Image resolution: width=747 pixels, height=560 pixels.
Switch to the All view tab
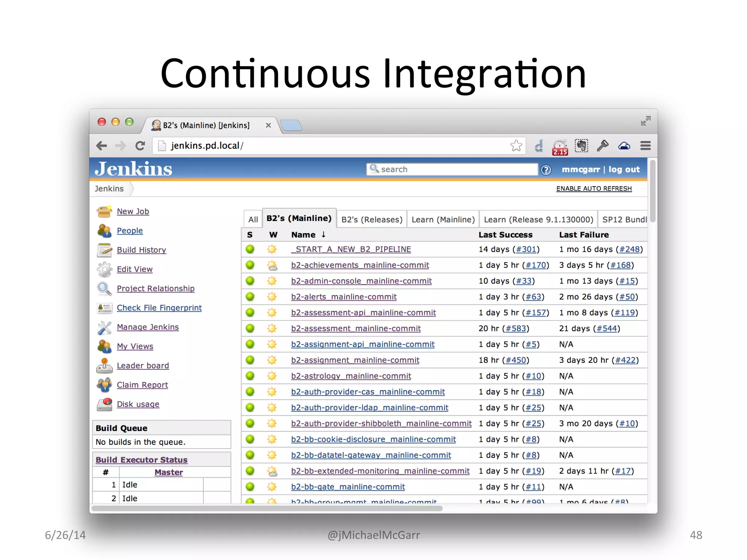[x=253, y=219]
